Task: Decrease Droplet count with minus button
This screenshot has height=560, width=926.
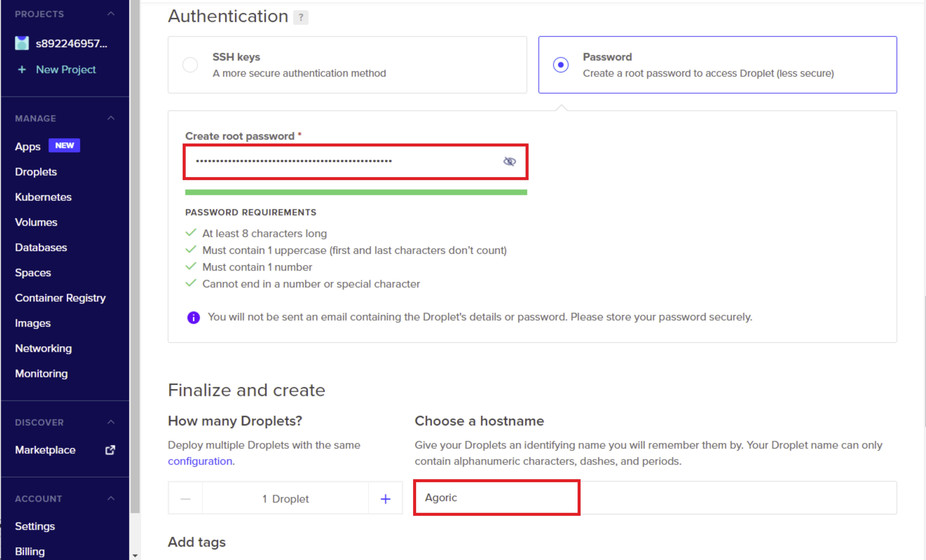Action: [185, 498]
